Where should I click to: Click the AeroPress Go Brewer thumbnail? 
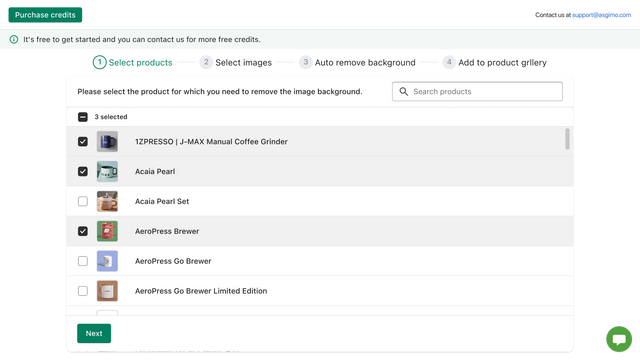click(x=107, y=261)
